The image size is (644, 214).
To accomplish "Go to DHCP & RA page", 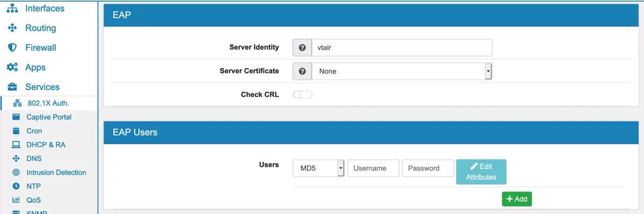I will [46, 145].
